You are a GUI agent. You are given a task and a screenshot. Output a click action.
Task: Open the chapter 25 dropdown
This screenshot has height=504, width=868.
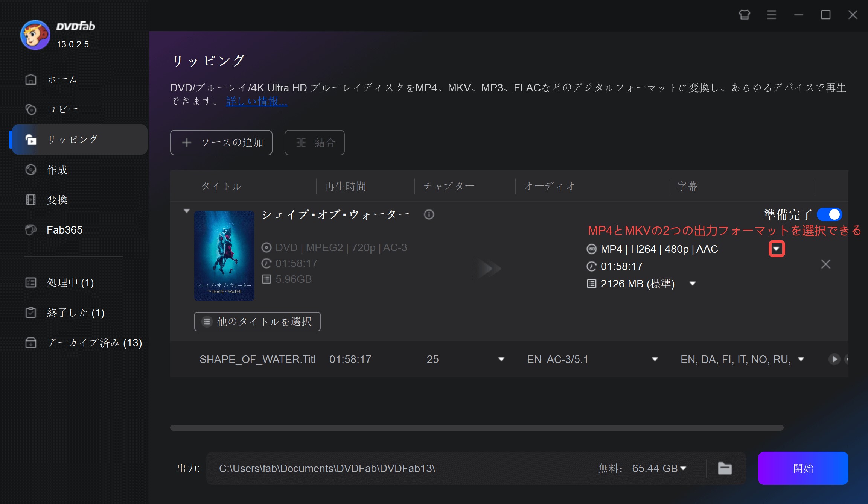[501, 359]
